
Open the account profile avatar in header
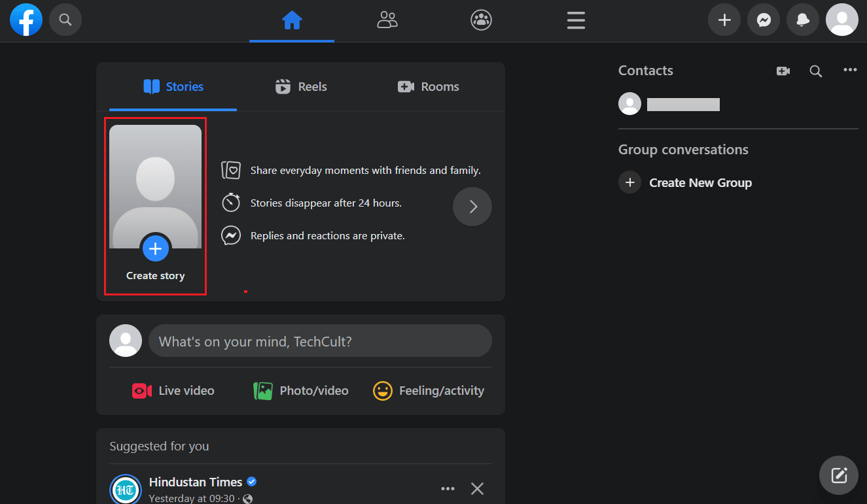tap(842, 20)
